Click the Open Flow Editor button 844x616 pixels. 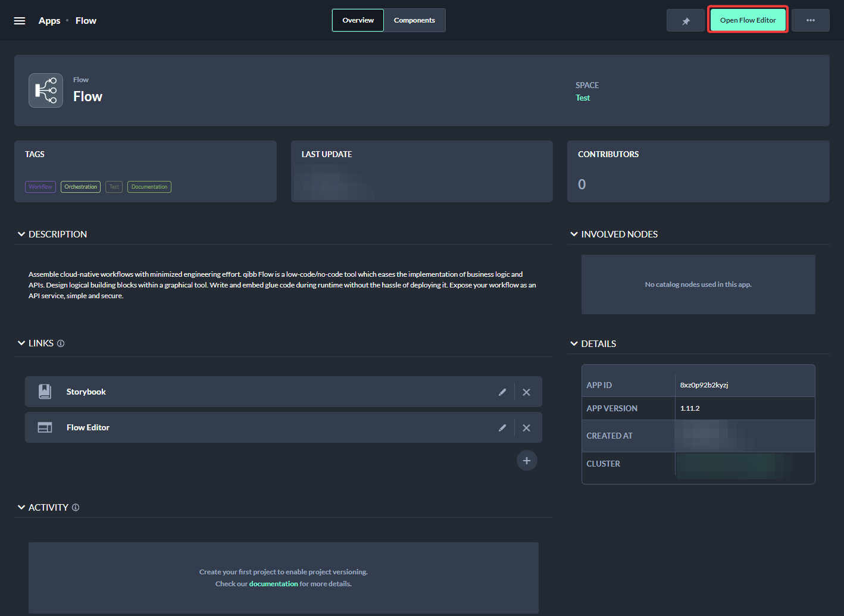tap(748, 20)
